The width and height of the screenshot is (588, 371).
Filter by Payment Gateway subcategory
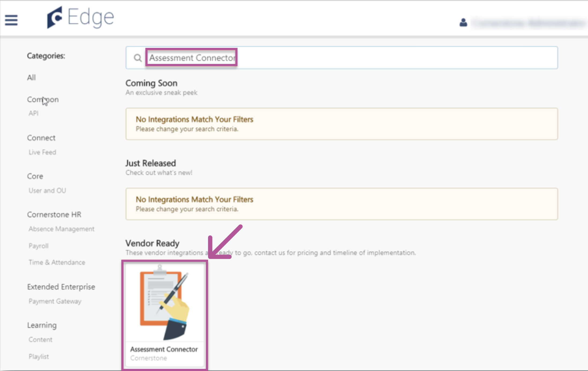click(x=55, y=301)
